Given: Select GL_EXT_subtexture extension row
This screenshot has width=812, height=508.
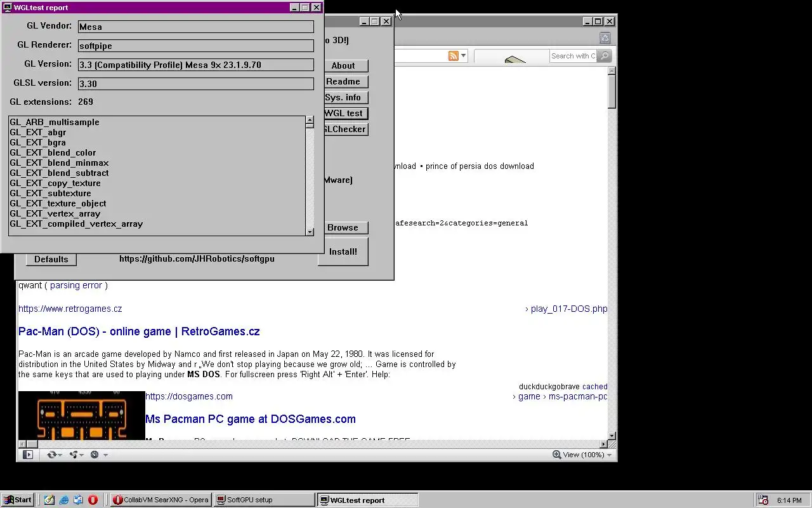Looking at the screenshot, I should (x=157, y=193).
